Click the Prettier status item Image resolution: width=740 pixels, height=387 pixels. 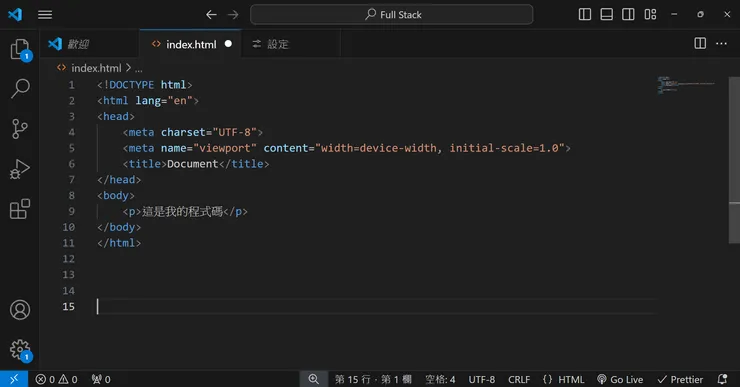coord(680,379)
